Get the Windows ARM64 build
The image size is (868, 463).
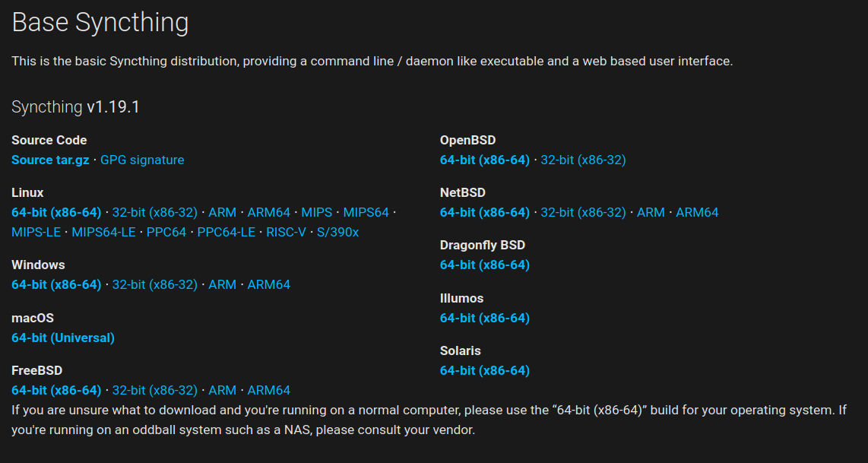coord(269,284)
